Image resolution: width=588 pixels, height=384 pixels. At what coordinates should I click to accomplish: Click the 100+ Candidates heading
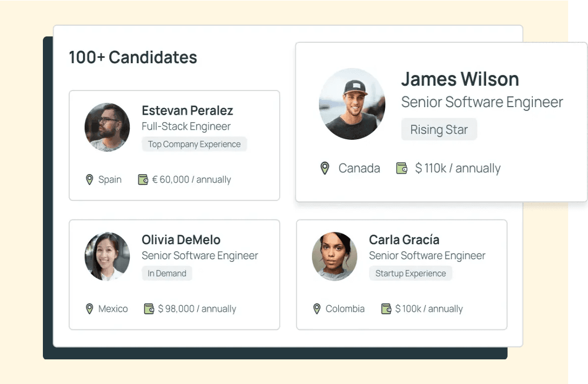133,57
